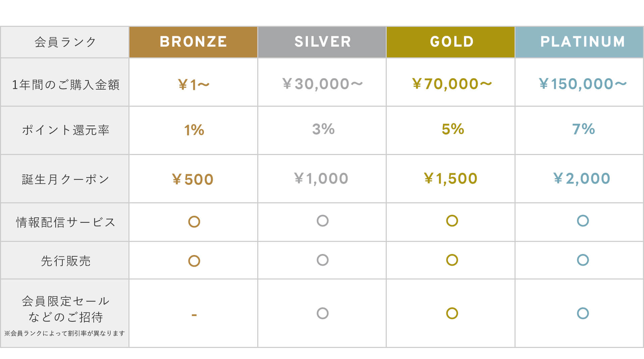The image size is (644, 359).
Task: Click Gold circle in 先行販売 row
Action: tap(452, 260)
